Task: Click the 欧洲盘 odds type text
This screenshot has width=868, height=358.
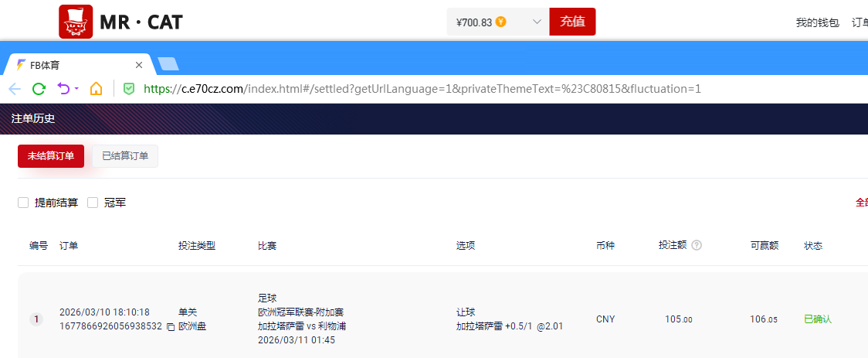Action: click(192, 326)
